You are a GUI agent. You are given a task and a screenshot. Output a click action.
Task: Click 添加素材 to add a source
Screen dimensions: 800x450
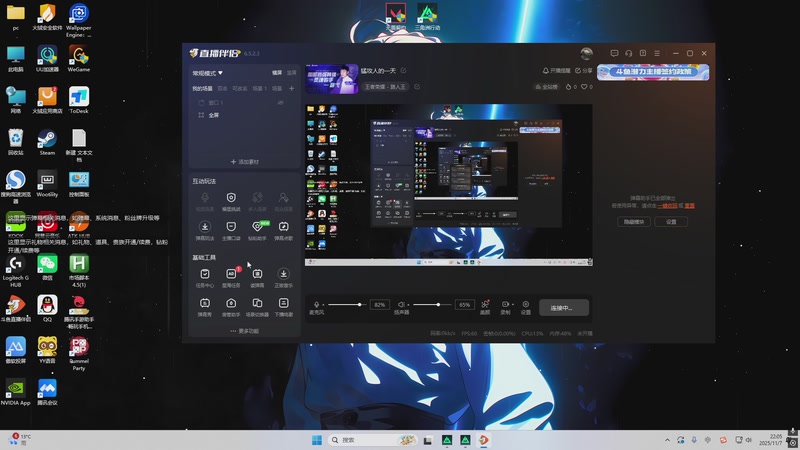244,162
